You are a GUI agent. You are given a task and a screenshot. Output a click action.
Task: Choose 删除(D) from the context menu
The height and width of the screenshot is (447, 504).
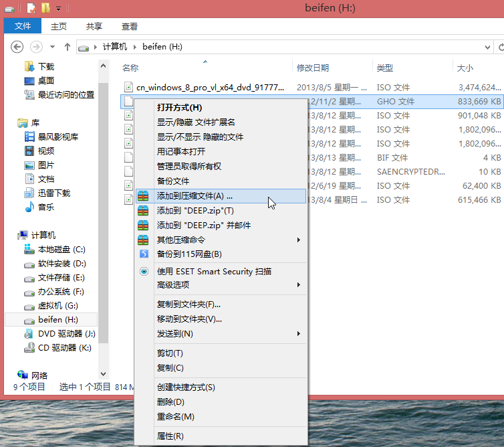coord(221,402)
